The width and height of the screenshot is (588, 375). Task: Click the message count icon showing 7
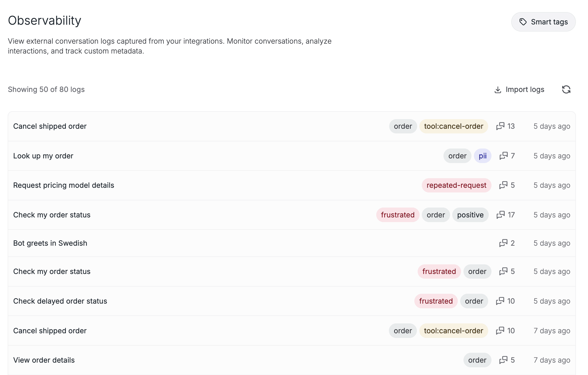[x=504, y=156]
